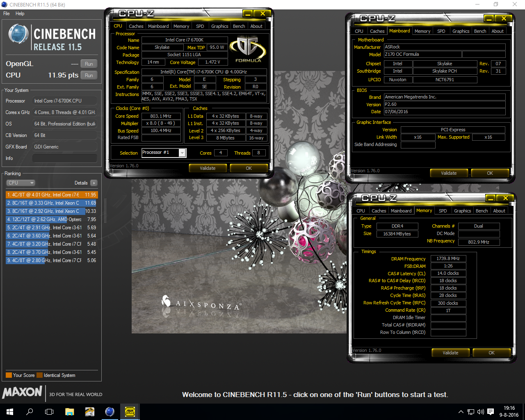Click the Identical System legend swatch
525x420 pixels.
[39, 375]
